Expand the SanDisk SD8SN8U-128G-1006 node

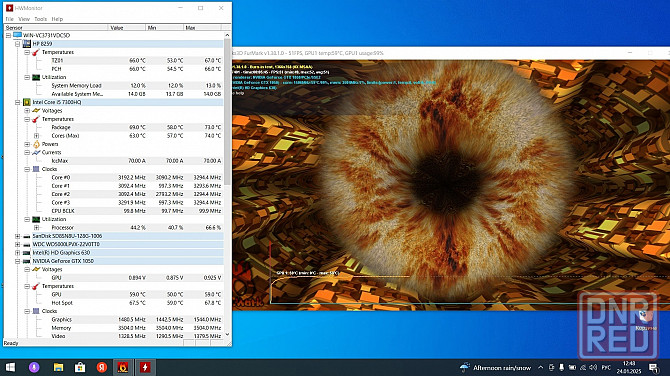[x=18, y=236]
